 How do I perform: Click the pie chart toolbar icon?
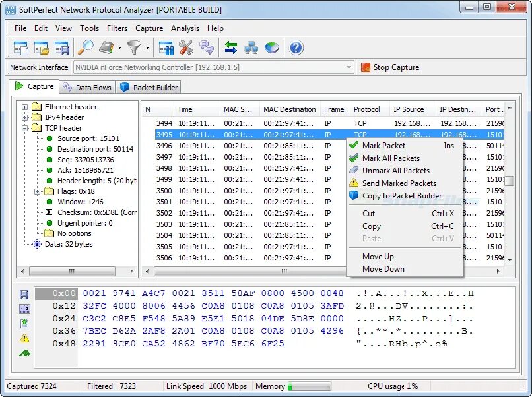click(x=272, y=47)
